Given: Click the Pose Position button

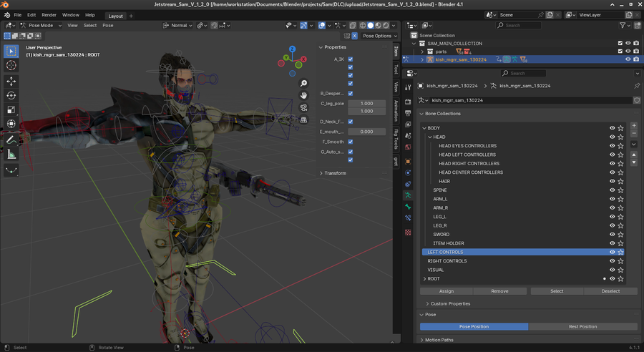Looking at the screenshot, I should 474,326.
